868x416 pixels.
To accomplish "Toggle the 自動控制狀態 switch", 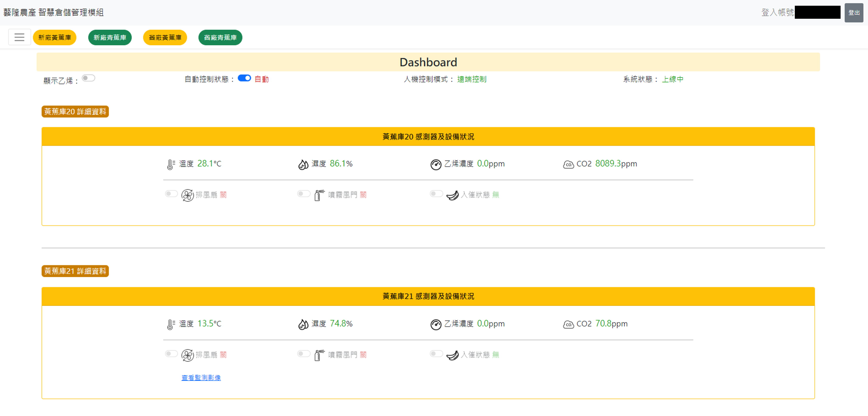I will (244, 78).
